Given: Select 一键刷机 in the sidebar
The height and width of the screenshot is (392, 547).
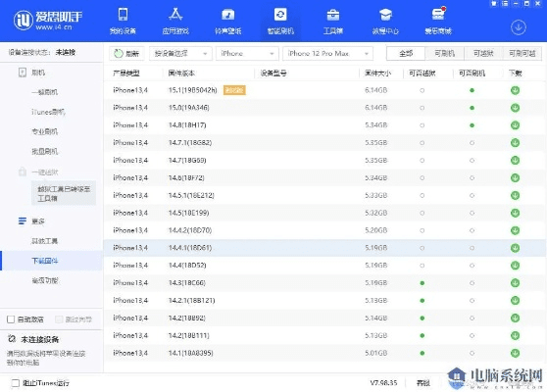Looking at the screenshot, I should point(45,92).
